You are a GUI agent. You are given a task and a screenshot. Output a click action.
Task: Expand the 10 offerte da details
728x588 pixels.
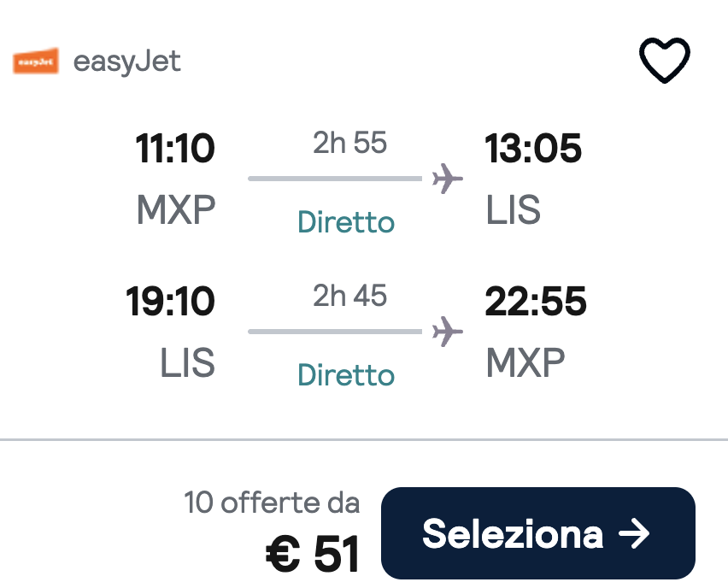[x=272, y=503]
